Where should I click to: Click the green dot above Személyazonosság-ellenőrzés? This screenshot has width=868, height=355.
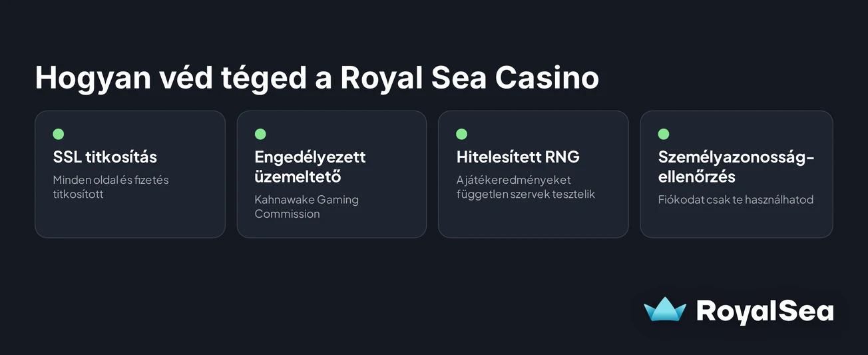(664, 135)
